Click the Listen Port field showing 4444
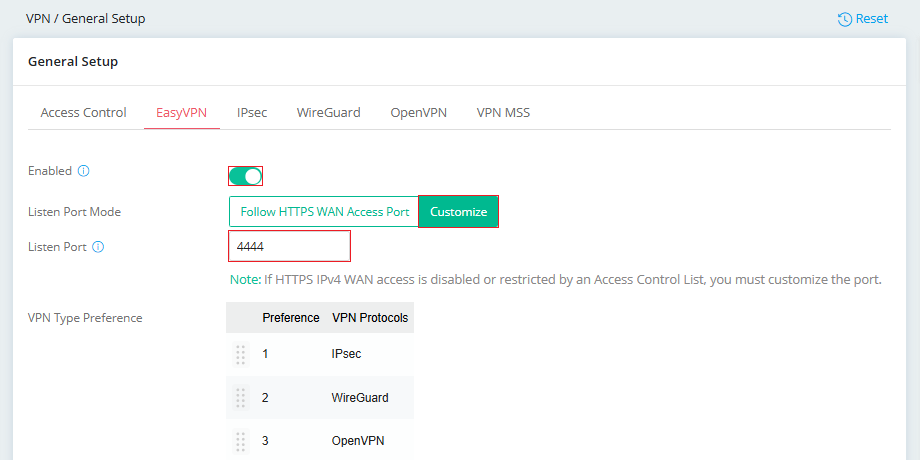 point(290,246)
